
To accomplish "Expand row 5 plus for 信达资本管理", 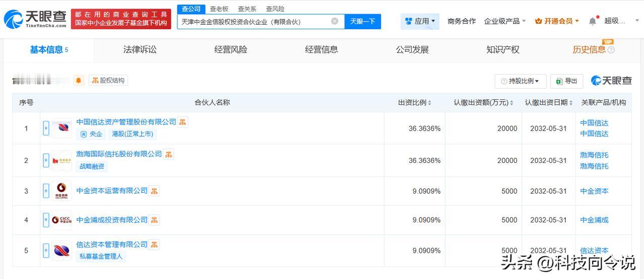I will tap(46, 250).
